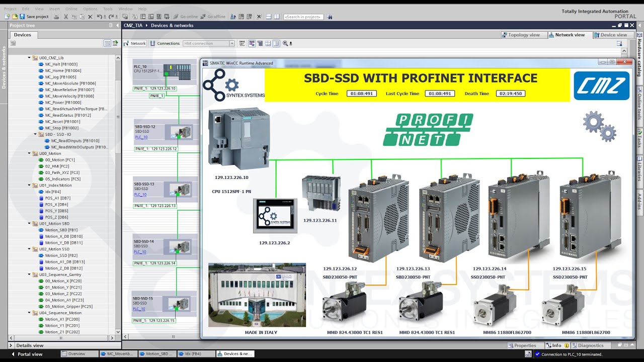The height and width of the screenshot is (362, 644).
Task: Click the Go online plug icon
Action: click(177, 17)
